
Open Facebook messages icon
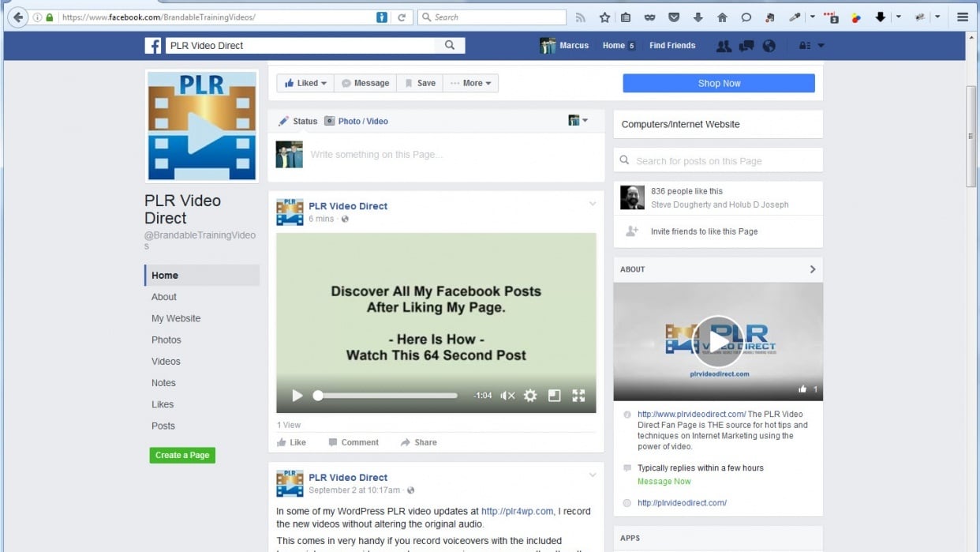pyautogui.click(x=746, y=46)
